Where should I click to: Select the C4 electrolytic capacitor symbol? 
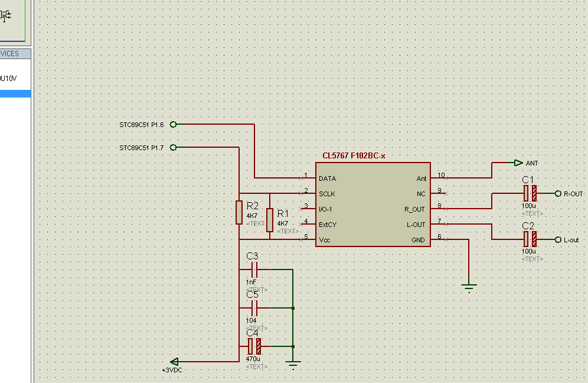tap(254, 346)
